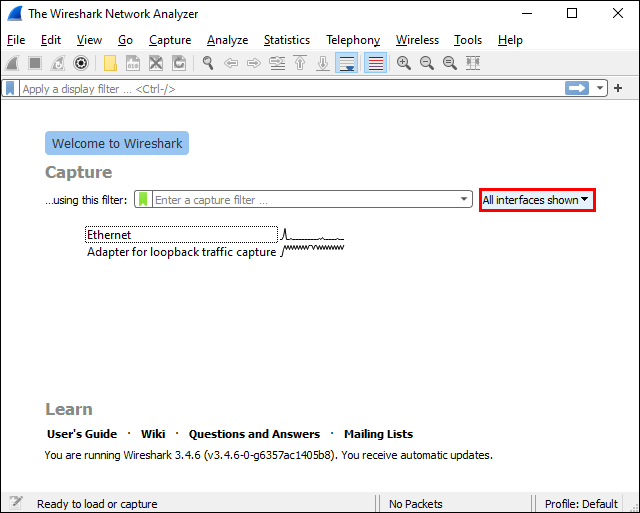Click the Welcome to Wireshark button
Viewport: 640px width, 513px height.
(x=117, y=143)
